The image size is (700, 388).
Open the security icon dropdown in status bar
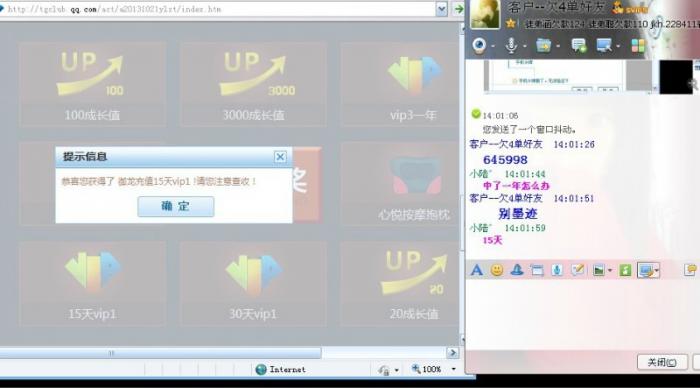coord(396,370)
